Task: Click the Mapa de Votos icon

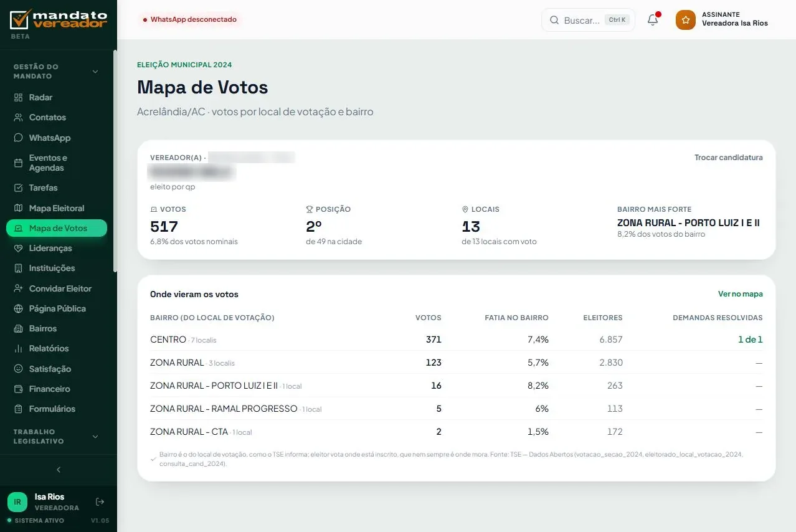Action: click(18, 228)
